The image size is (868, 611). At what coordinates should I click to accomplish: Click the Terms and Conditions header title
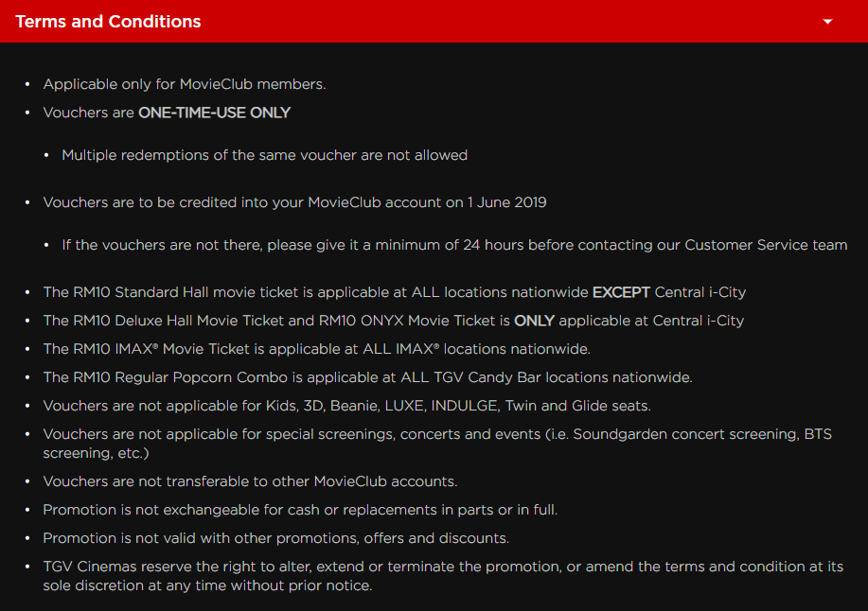pyautogui.click(x=108, y=21)
